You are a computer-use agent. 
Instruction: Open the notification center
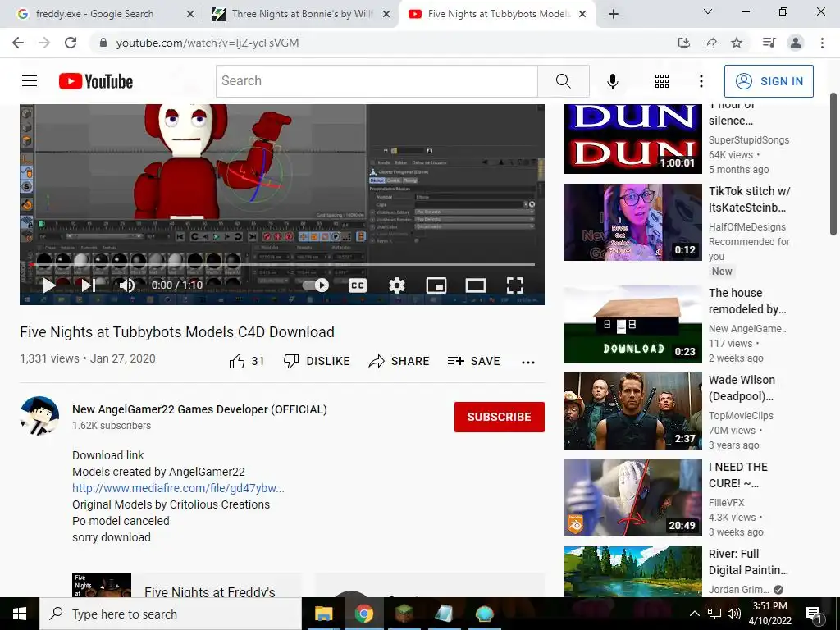[x=815, y=614]
